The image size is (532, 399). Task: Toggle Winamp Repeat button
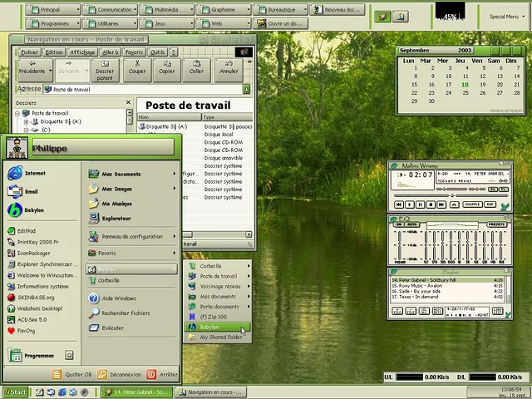tap(490, 204)
